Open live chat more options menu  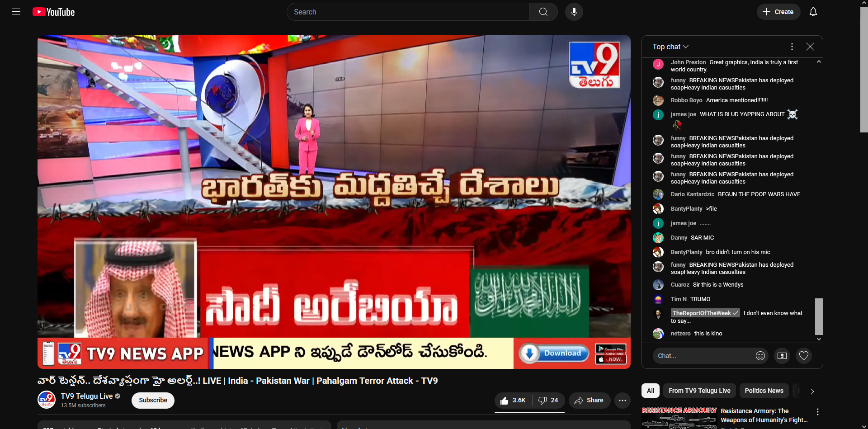click(x=792, y=47)
